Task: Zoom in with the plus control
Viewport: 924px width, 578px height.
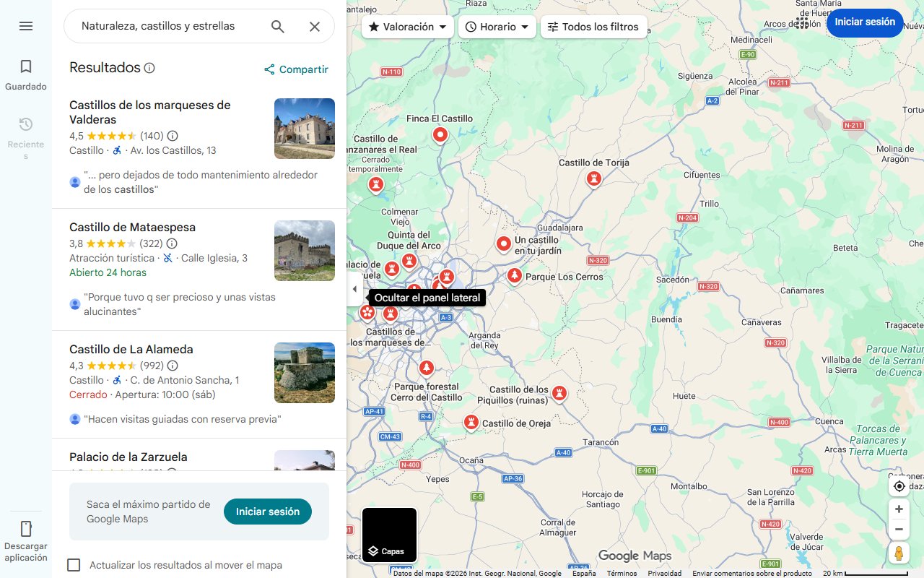Action: [899, 509]
